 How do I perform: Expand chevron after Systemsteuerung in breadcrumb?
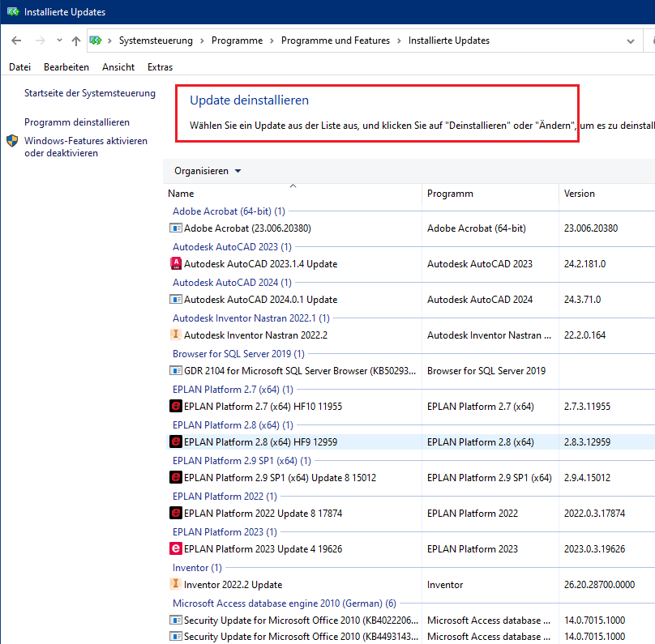202,41
